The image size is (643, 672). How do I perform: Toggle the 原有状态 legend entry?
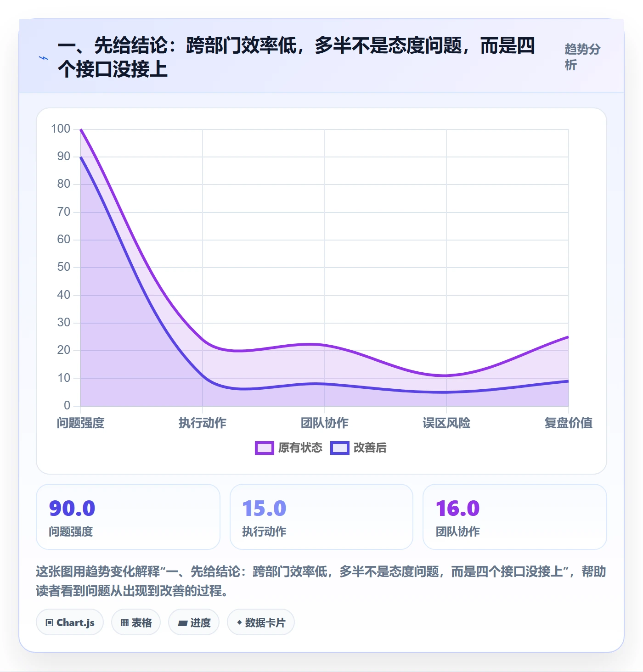click(x=289, y=448)
